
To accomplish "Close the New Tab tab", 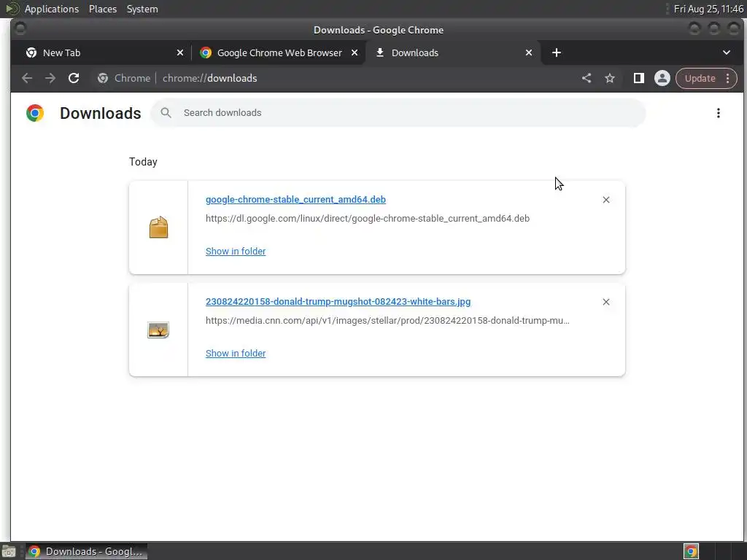I will 180,52.
